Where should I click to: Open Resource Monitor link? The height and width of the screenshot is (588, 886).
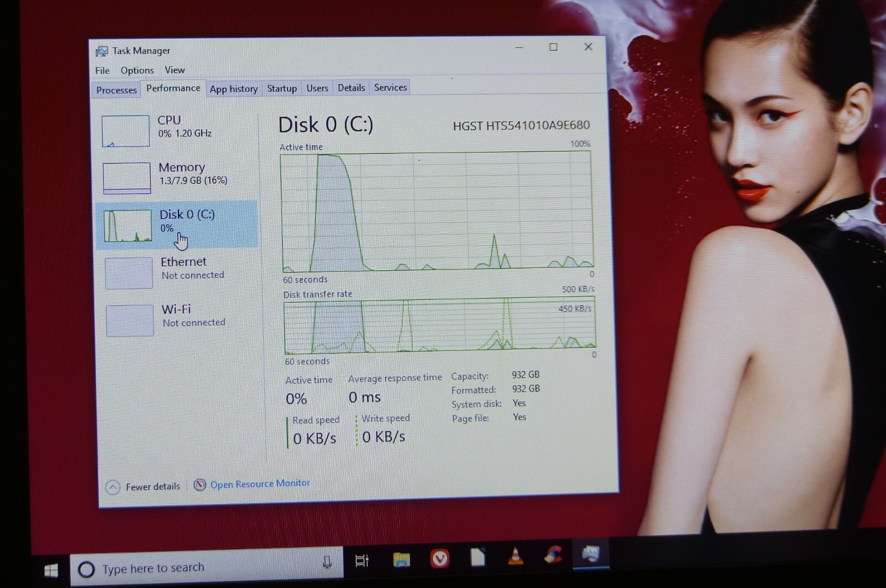click(260, 484)
